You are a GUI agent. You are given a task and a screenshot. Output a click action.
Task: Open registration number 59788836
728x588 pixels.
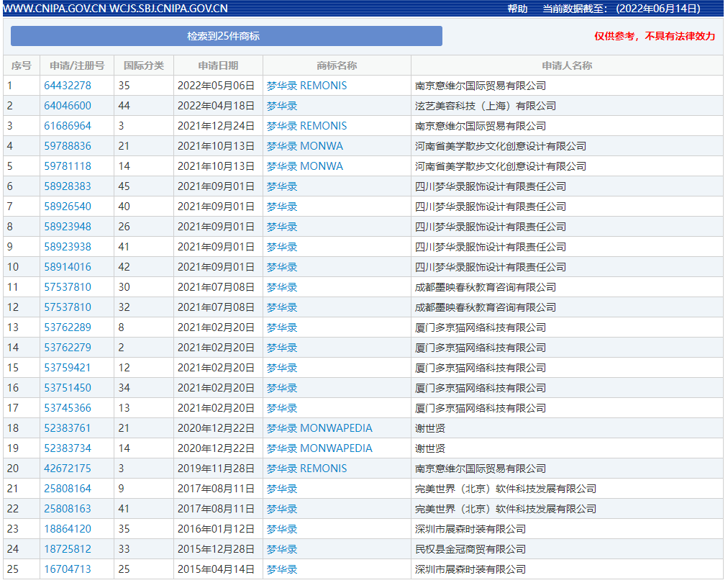pos(68,146)
